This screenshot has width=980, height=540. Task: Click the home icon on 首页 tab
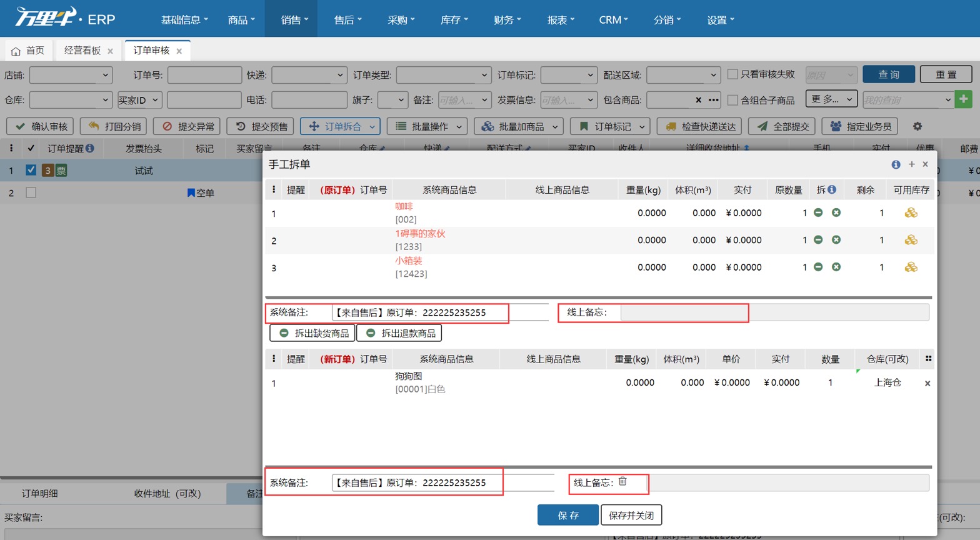pos(16,51)
